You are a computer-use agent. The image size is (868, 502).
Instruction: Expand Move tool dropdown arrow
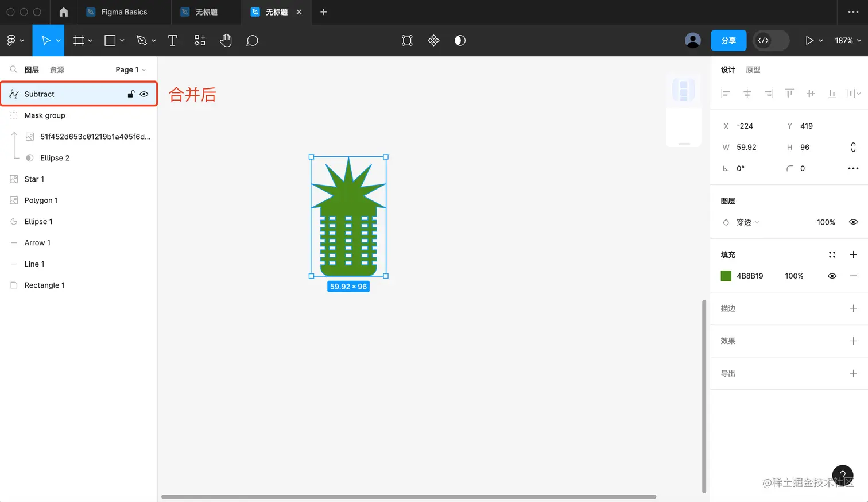(59, 41)
